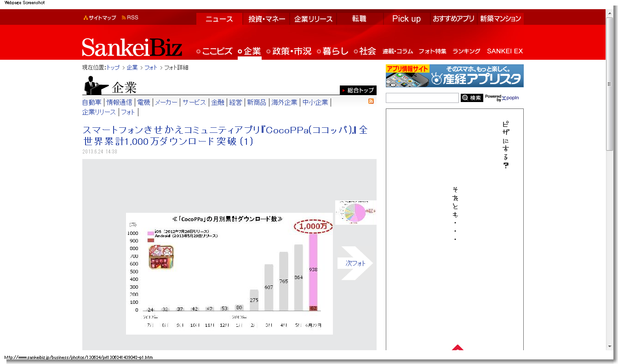This screenshot has height=364, width=618.
Task: Open 情報通信 category link
Action: pos(120,102)
